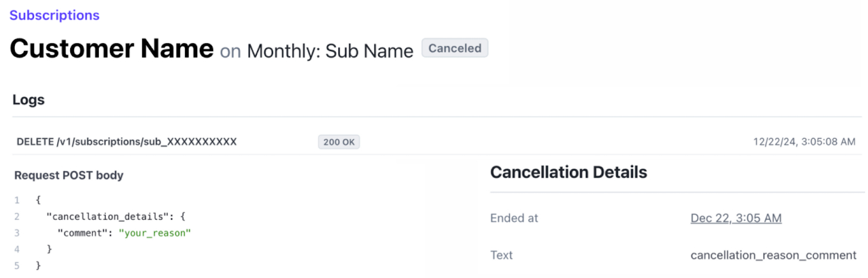
Task: Select the Monthly: Sub Name plan text
Action: click(330, 51)
